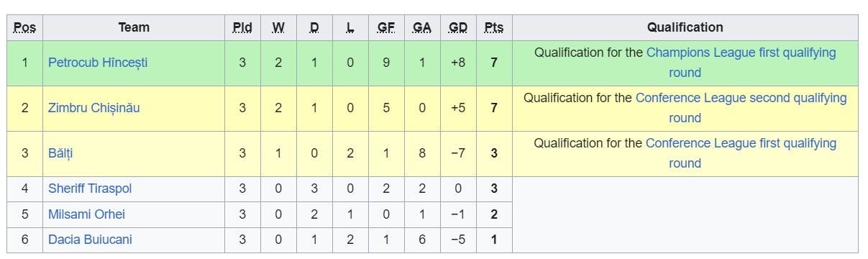Open the Milsami Orhei team link
This screenshot has width=868, height=259.
tap(86, 214)
